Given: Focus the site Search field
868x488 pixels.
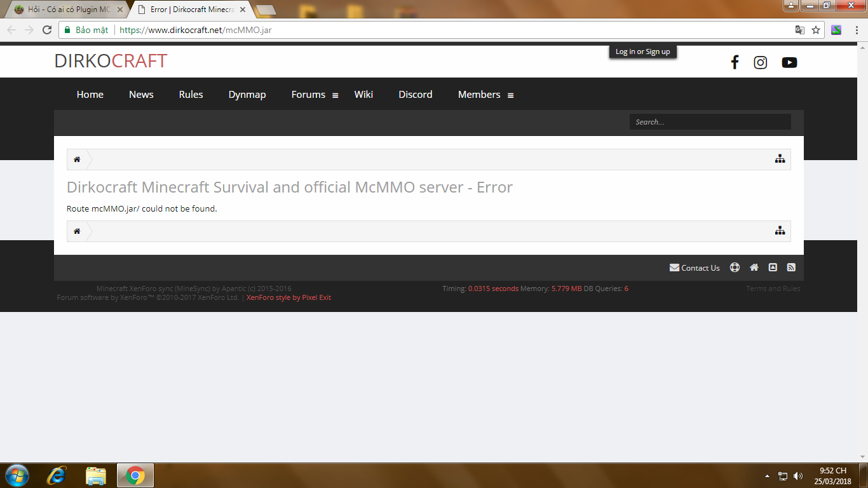Looking at the screenshot, I should [710, 122].
